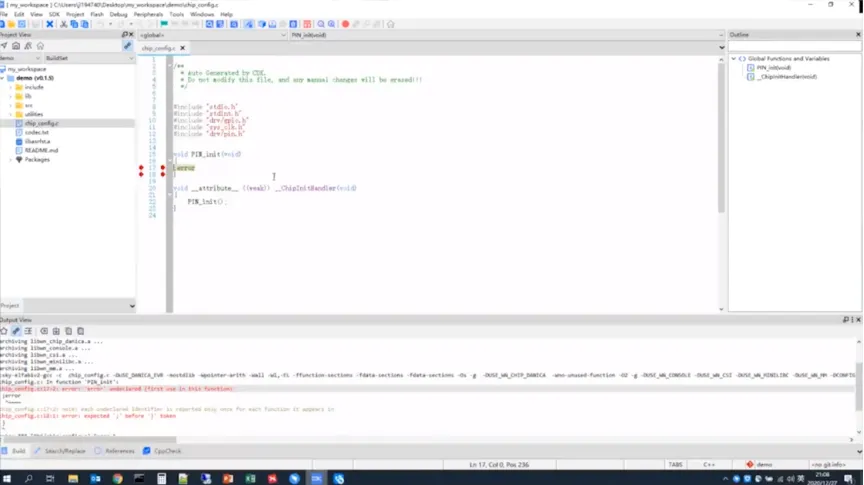864x485 pixels.
Task: Click the first magnifier icon in toolbar
Action: [321, 24]
